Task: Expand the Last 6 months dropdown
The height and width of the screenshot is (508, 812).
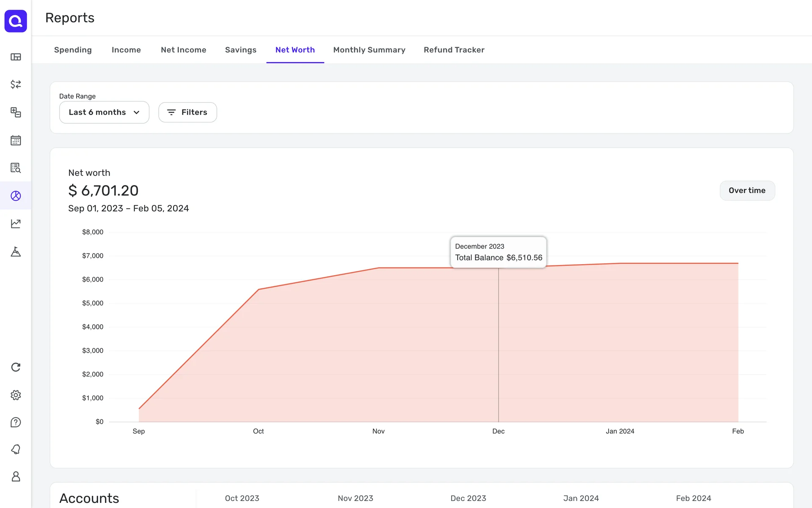Action: (x=104, y=112)
